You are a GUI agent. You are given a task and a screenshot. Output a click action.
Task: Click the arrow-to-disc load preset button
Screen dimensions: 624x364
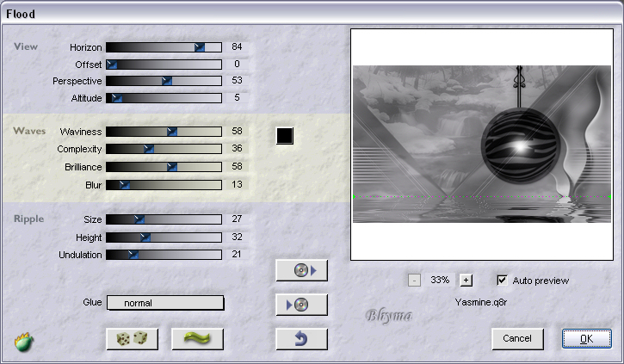click(x=301, y=305)
